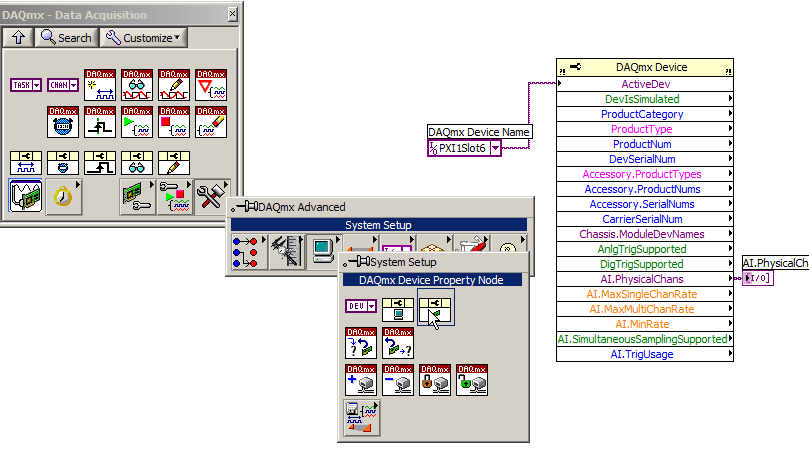This screenshot has height=466, width=809.
Task: Pin the System Setup palette with thumbtack
Action: click(x=357, y=262)
